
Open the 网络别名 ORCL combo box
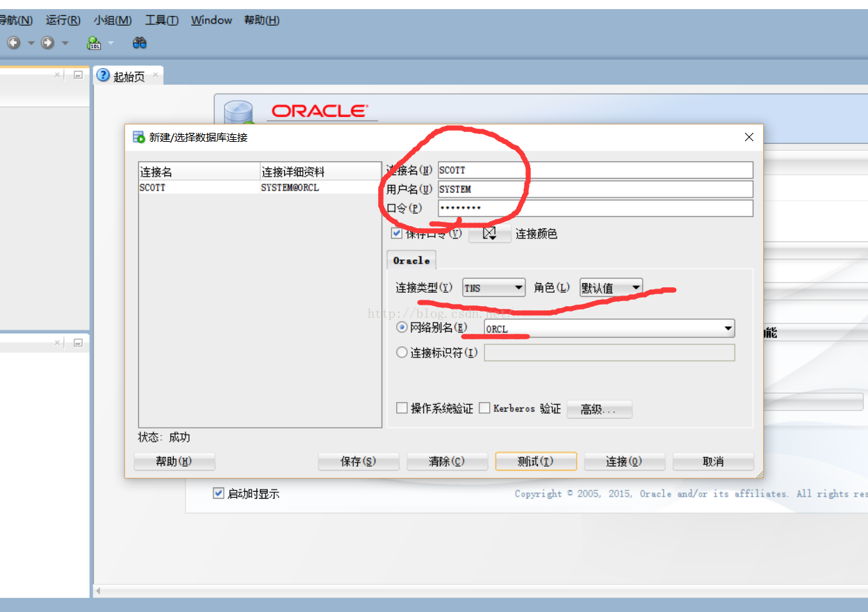click(x=609, y=328)
